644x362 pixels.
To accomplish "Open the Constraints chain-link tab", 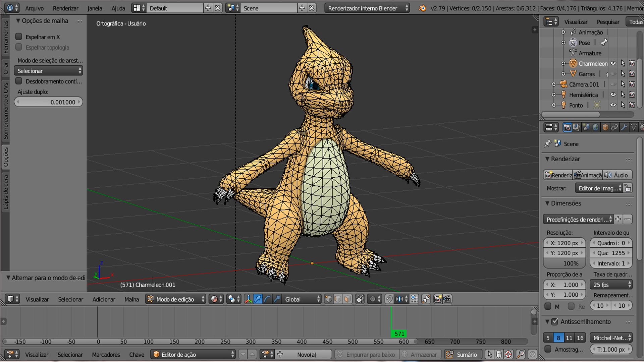I will (614, 127).
